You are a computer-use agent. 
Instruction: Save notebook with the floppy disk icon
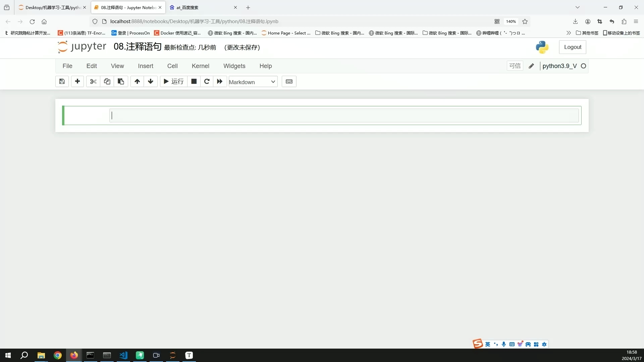point(62,81)
